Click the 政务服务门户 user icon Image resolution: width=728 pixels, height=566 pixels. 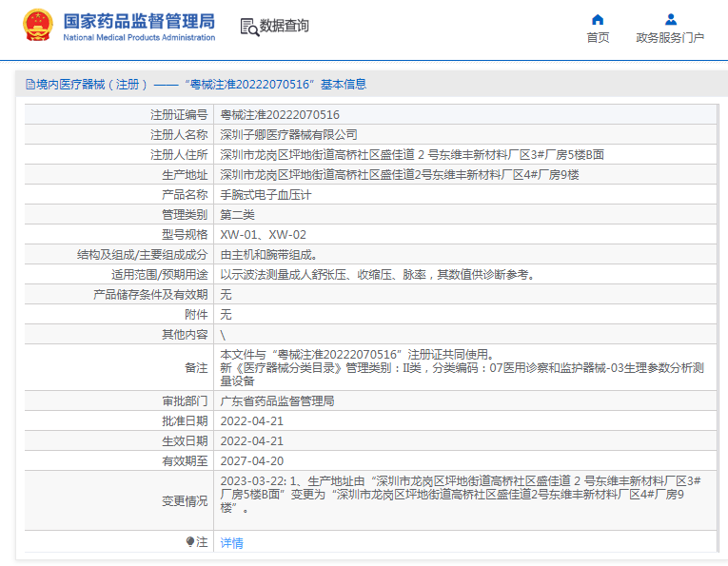pos(671,19)
